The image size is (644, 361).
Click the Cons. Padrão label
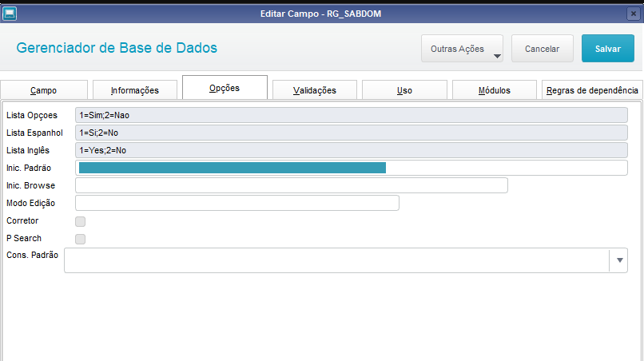pyautogui.click(x=32, y=255)
